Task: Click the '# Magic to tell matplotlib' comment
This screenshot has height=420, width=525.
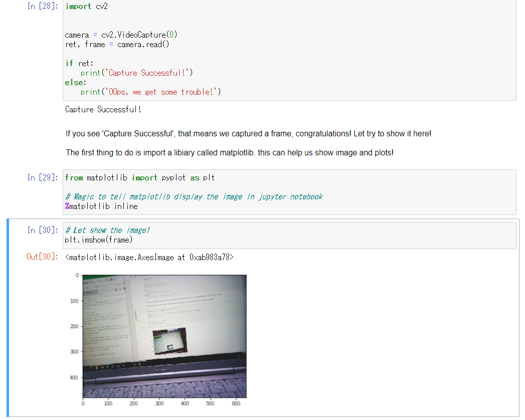Action: click(x=194, y=197)
